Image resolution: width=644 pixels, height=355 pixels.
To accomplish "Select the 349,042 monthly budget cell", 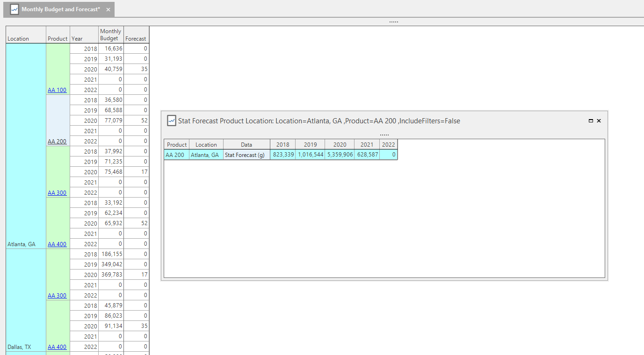I will click(x=111, y=264).
